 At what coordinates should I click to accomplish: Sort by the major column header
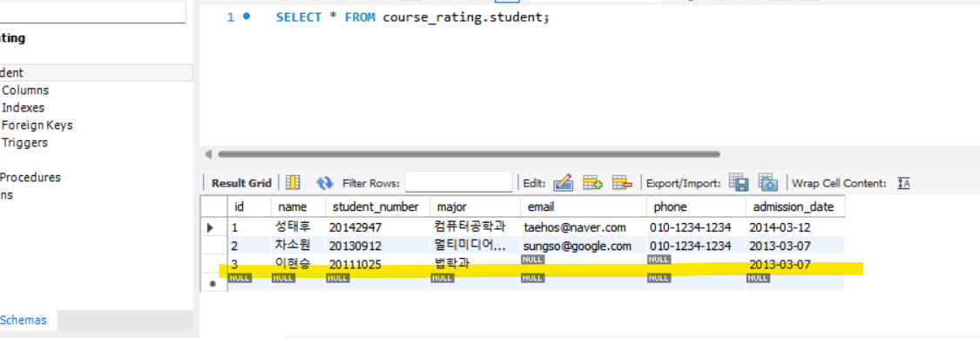475,206
